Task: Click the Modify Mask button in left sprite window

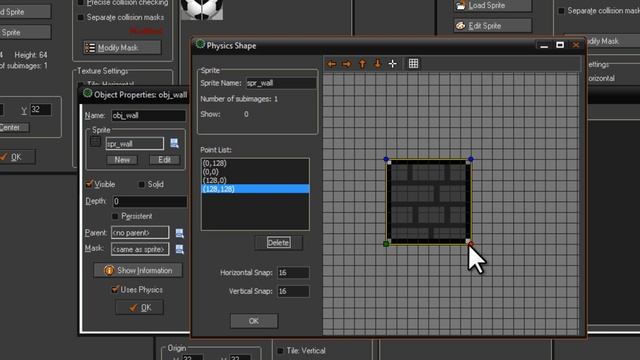Action: pos(122,48)
